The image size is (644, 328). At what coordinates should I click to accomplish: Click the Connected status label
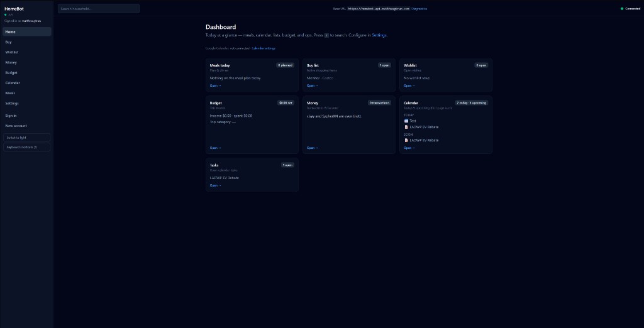[x=633, y=9]
